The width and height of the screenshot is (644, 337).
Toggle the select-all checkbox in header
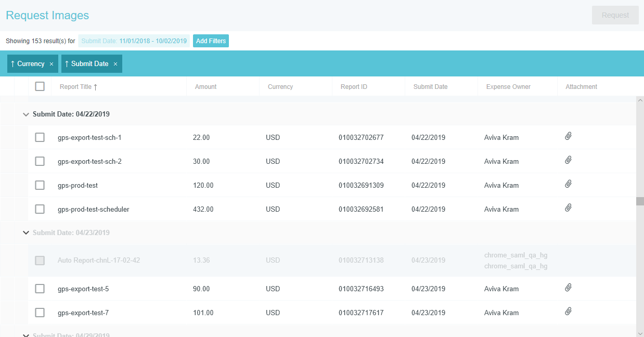(x=40, y=86)
